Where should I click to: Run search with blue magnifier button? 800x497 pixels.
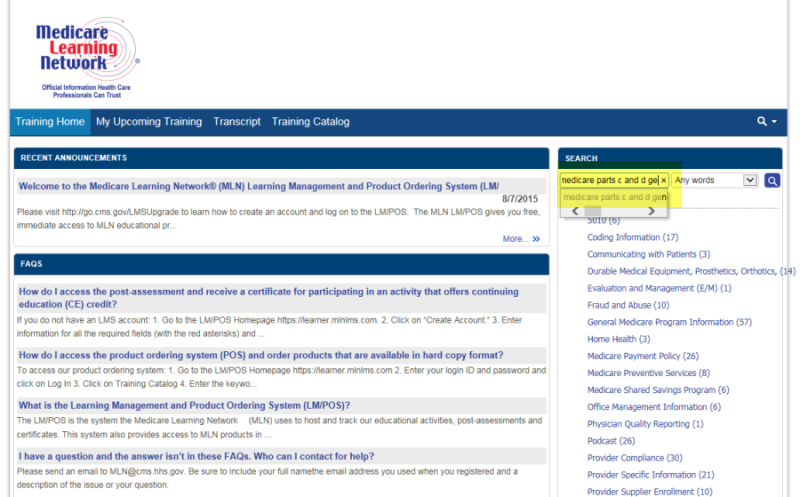tap(772, 181)
